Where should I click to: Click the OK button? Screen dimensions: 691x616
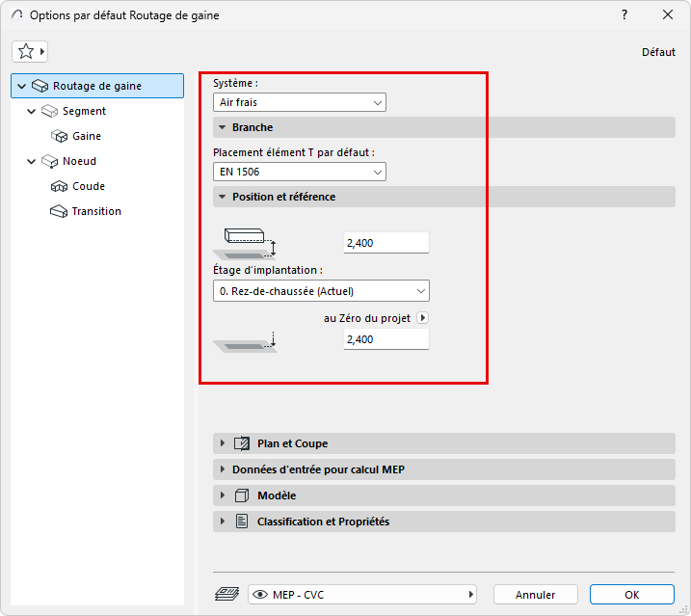coord(631,595)
